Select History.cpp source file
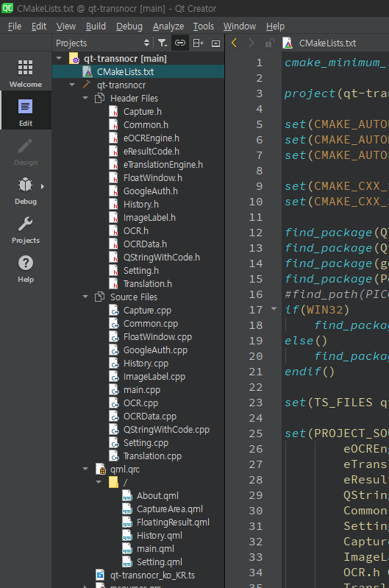Viewport: 389px width, 588px height. tap(146, 364)
